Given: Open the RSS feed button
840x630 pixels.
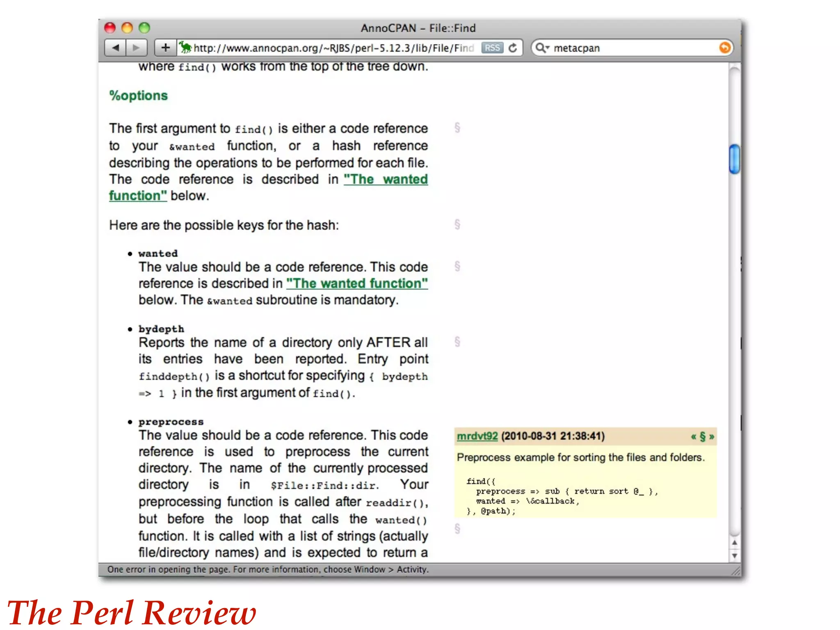Looking at the screenshot, I should 492,48.
